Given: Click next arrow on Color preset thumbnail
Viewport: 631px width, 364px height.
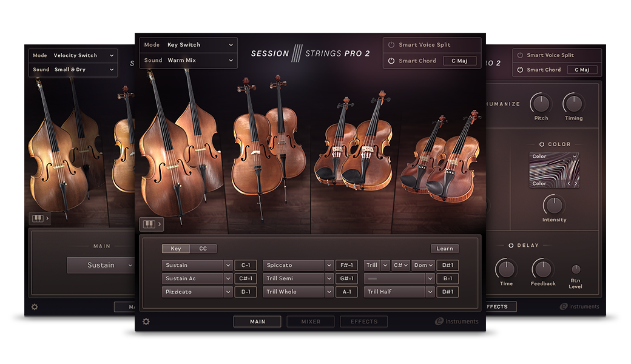Looking at the screenshot, I should 576,183.
